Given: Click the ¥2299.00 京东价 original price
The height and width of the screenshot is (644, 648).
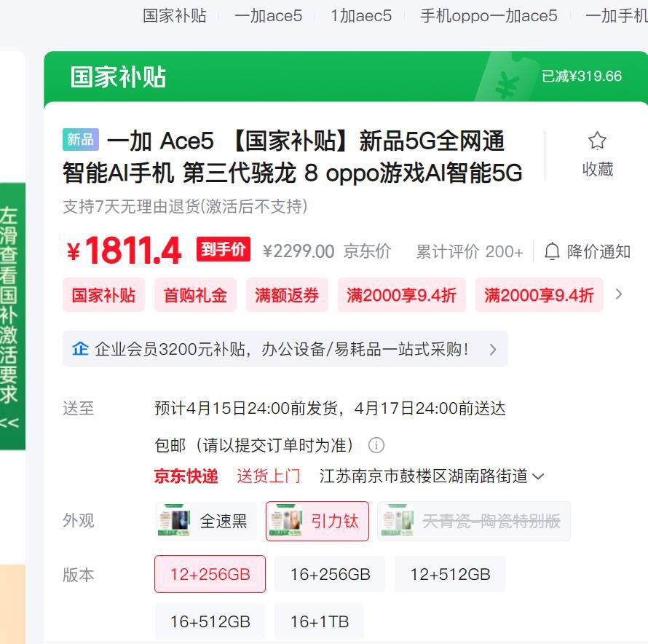Looking at the screenshot, I should coord(327,251).
